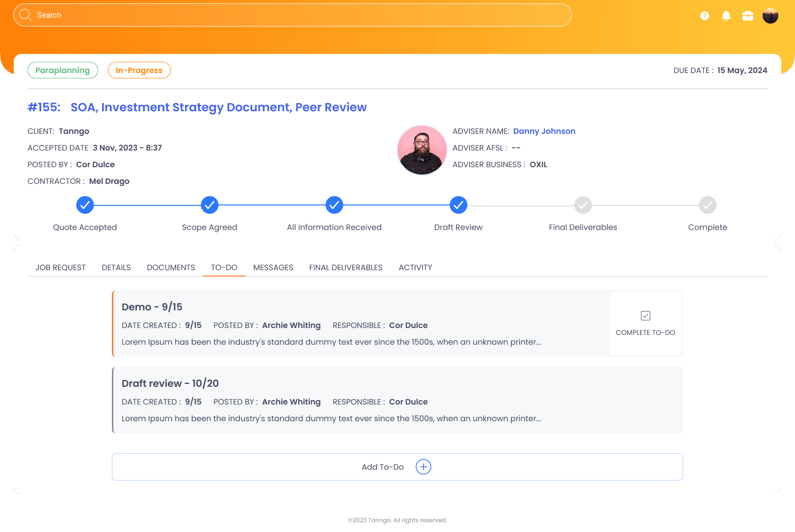The width and height of the screenshot is (795, 532).
Task: Open the user profile avatar menu
Action: coord(770,16)
